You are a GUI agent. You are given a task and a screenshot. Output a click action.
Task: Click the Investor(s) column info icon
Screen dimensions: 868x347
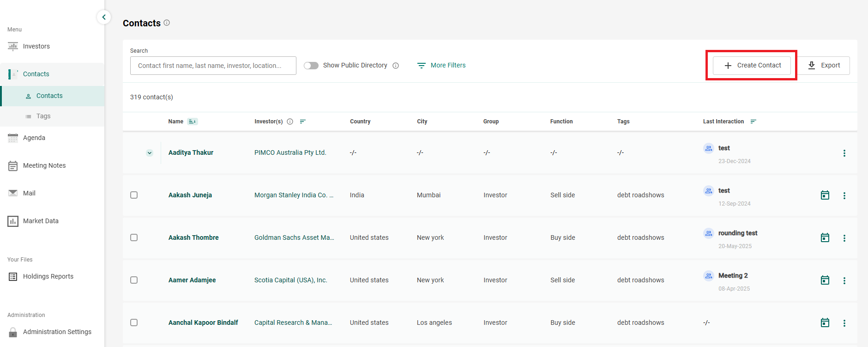coord(290,122)
